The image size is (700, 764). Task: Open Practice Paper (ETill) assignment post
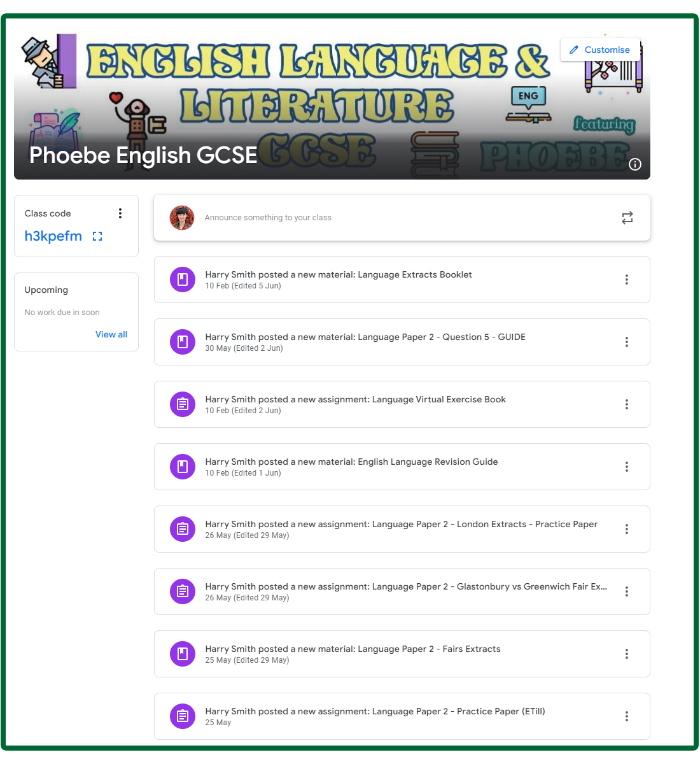(x=402, y=716)
